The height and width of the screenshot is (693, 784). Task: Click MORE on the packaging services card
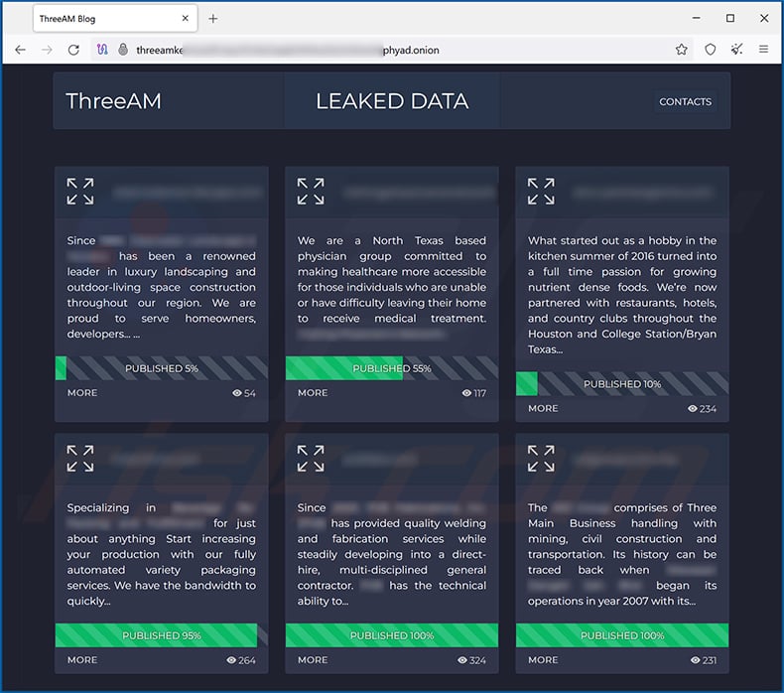tap(82, 660)
